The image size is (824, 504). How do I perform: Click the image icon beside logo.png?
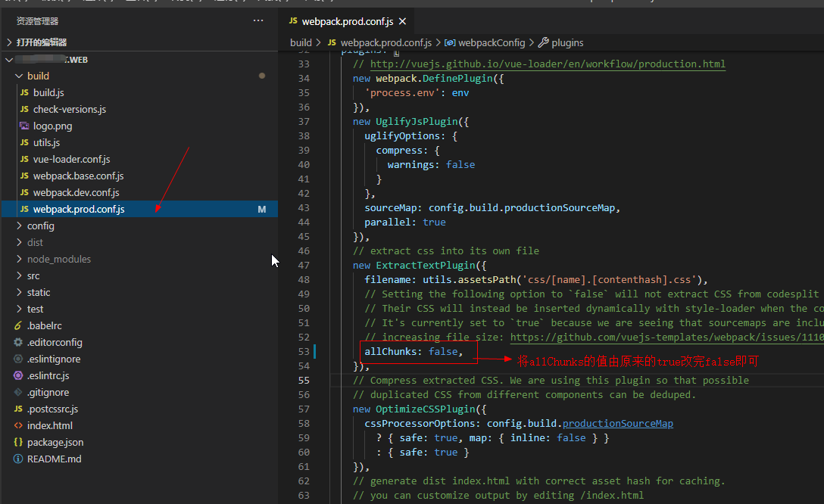point(24,126)
